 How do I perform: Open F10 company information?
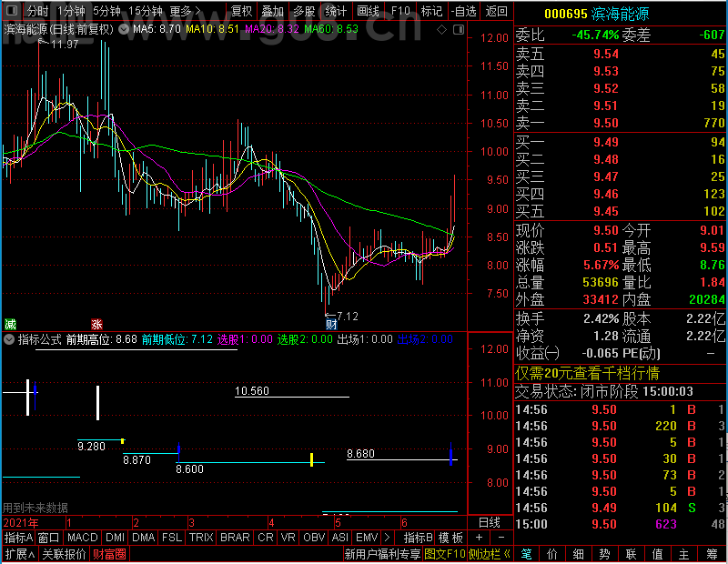(400, 11)
